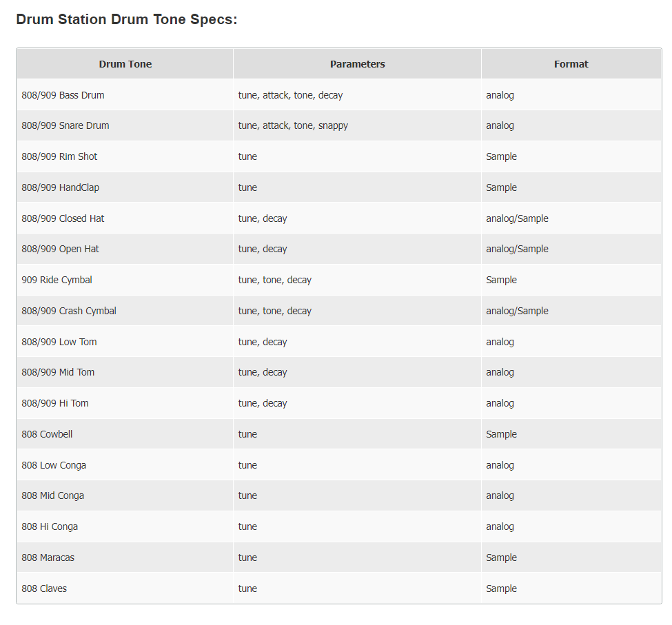This screenshot has width=672, height=625.
Task: Select the '808/909 Rim Shot' cell
Action: [x=125, y=156]
